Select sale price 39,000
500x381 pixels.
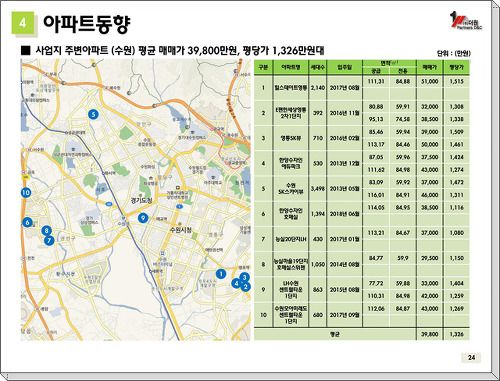tap(430, 132)
